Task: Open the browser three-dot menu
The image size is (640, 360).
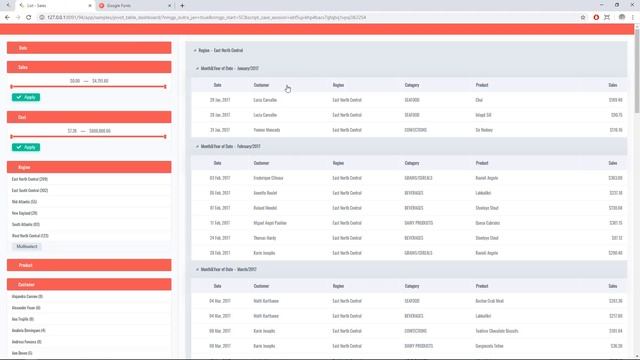Action: (x=633, y=18)
